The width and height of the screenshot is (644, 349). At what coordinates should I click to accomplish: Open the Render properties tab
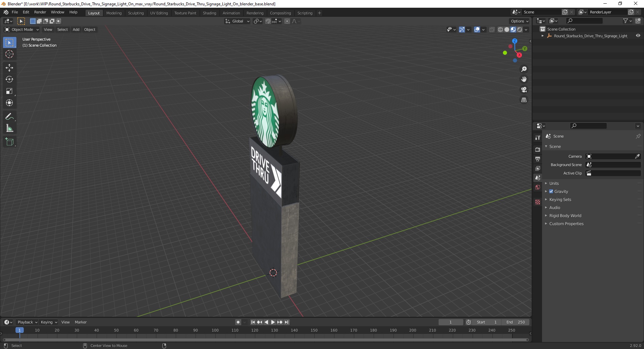coord(538,149)
